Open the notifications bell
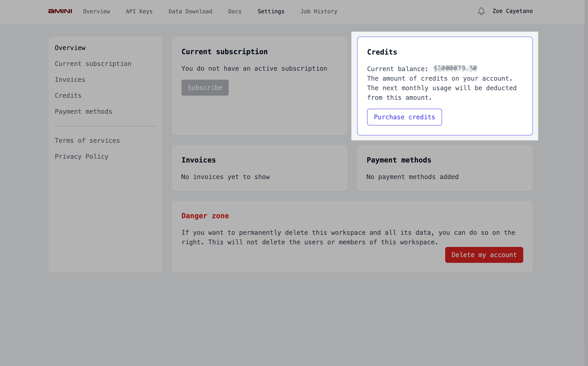This screenshot has height=366, width=588. (481, 11)
